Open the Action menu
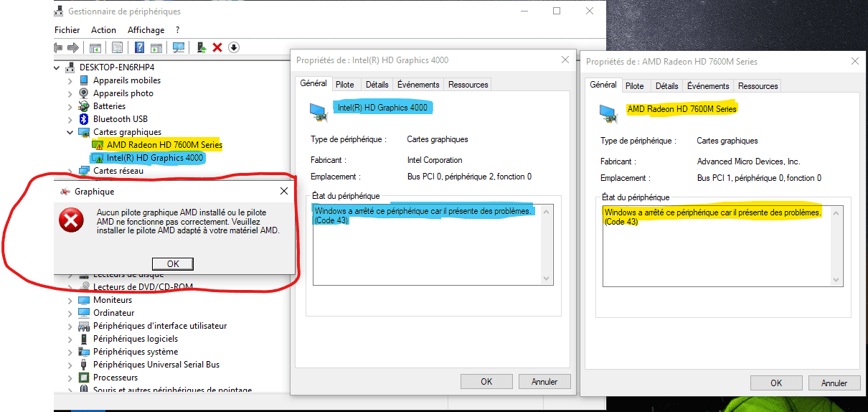Image resolution: width=868 pixels, height=412 pixels. click(103, 30)
